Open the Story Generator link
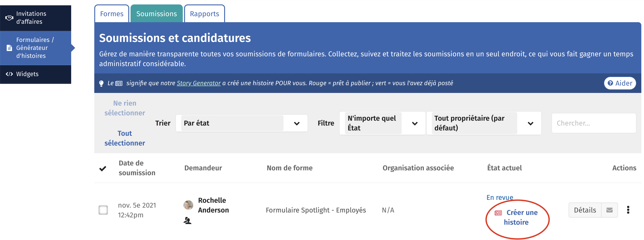This screenshot has width=644, height=240. coord(199,83)
